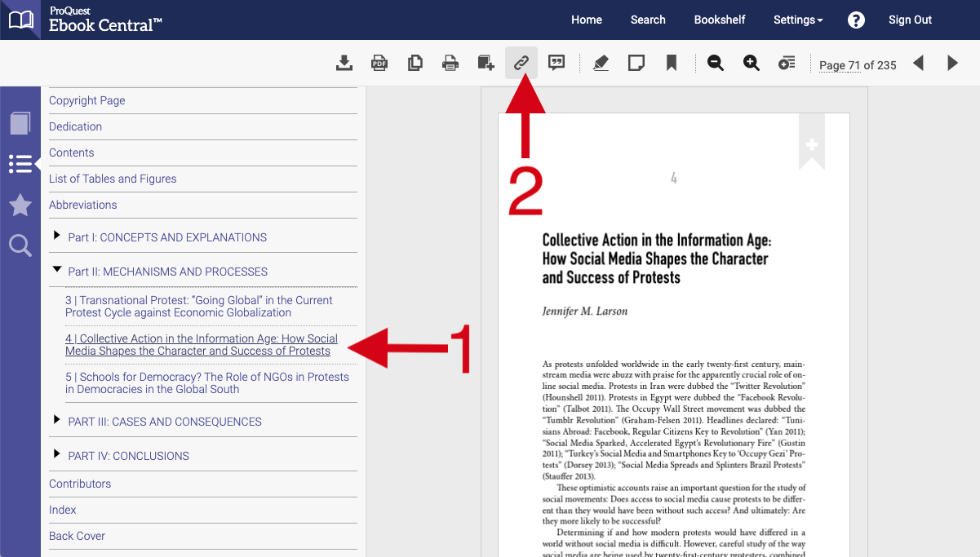Select the highlight text tool

coord(601,64)
